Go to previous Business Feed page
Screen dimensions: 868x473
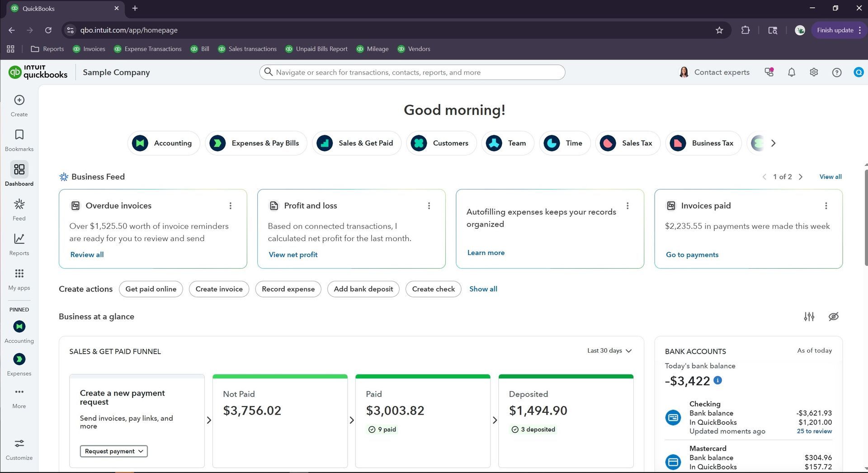[764, 177]
